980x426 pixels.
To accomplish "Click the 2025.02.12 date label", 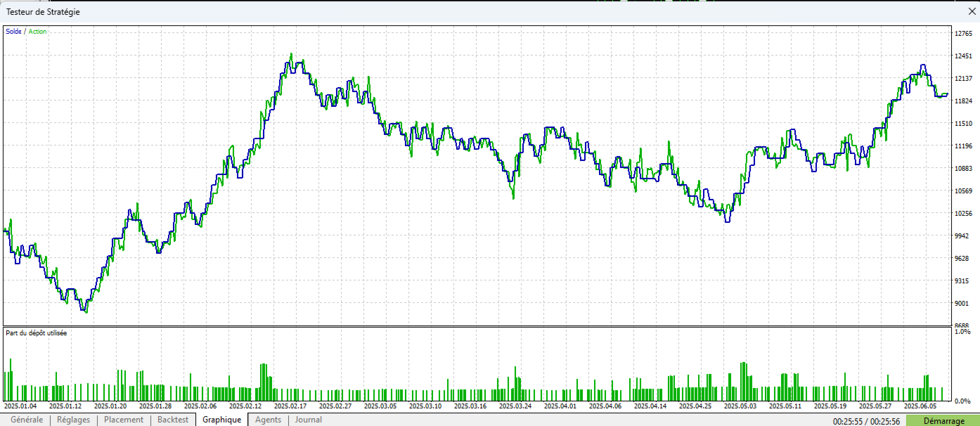I will pos(245,406).
